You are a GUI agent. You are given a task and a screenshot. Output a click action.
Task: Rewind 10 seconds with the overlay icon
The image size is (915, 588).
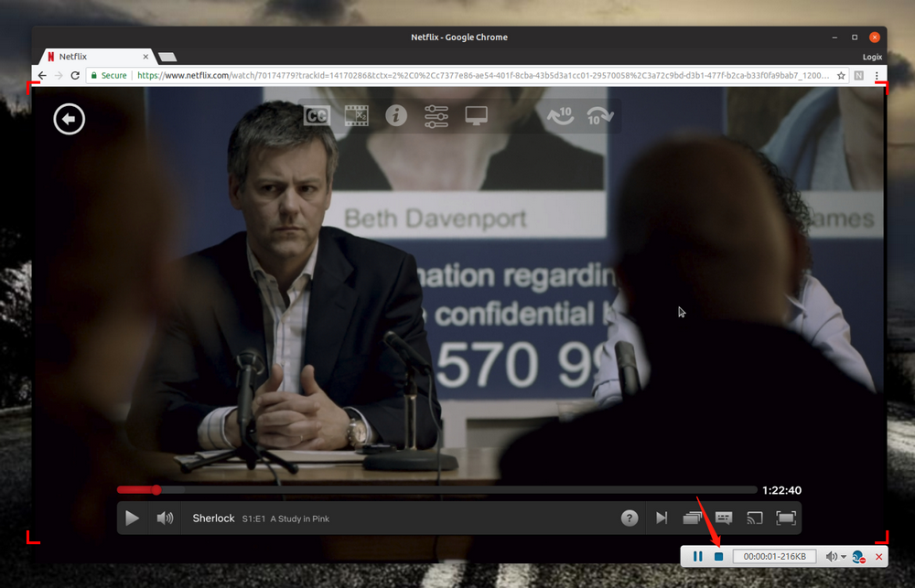(x=560, y=115)
